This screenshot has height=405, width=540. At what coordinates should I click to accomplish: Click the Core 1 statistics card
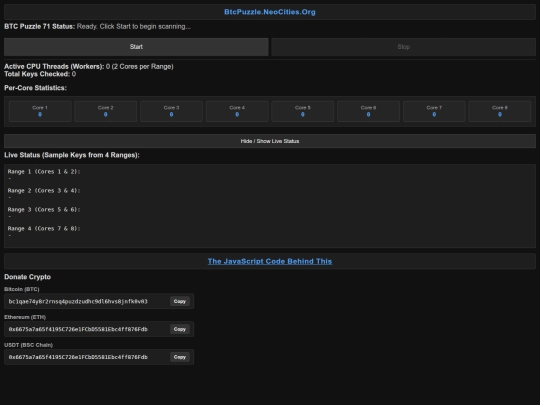pos(40,111)
